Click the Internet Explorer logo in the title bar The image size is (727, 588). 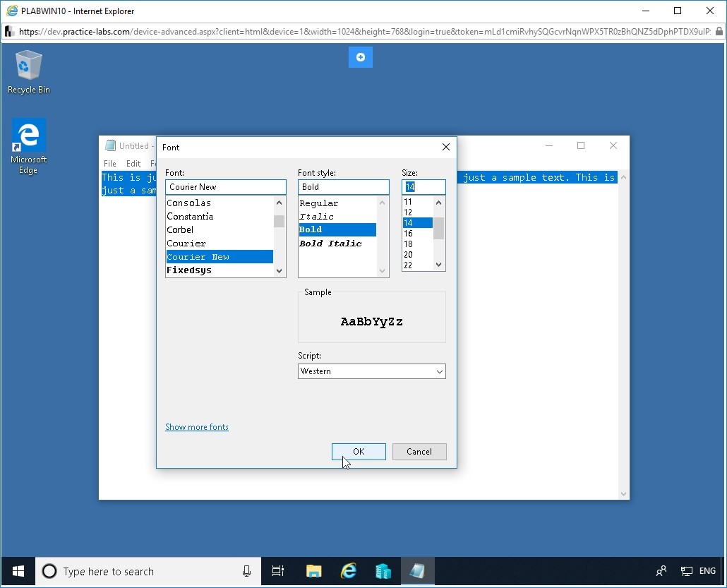(x=11, y=11)
